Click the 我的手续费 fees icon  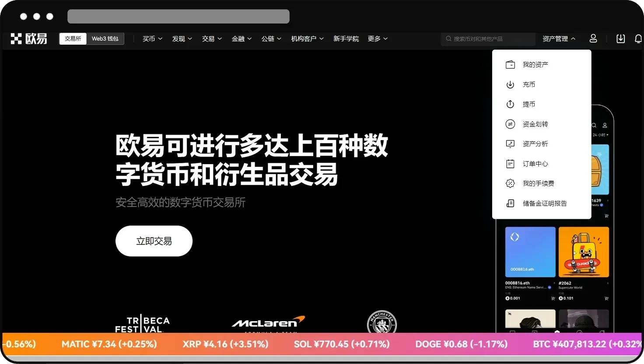[510, 183]
